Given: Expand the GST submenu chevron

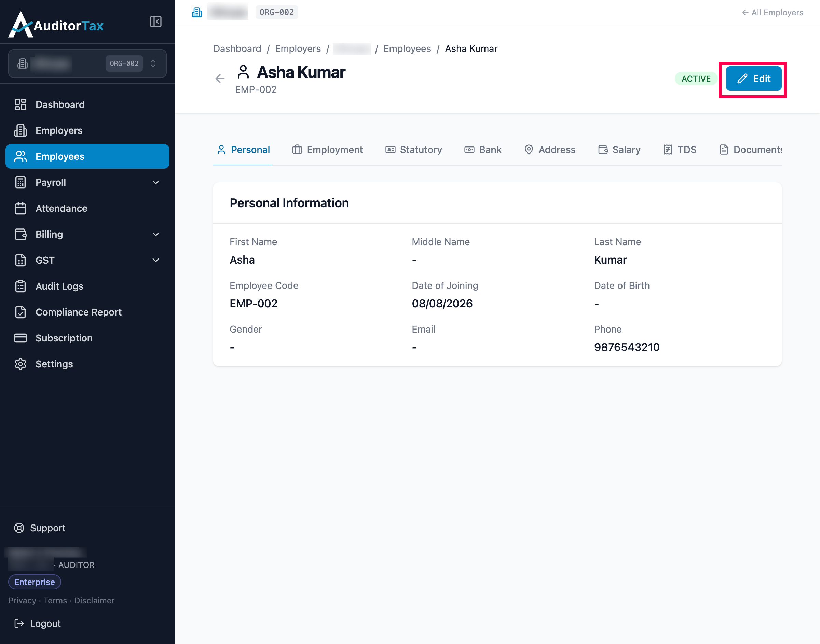Looking at the screenshot, I should pyautogui.click(x=155, y=260).
